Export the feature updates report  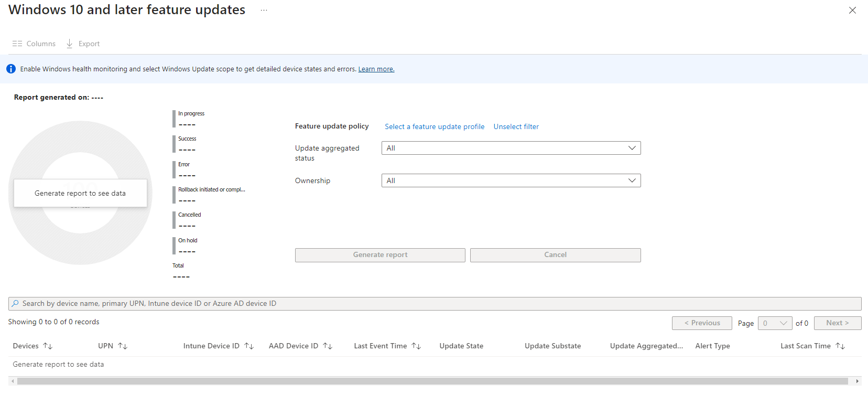83,44
